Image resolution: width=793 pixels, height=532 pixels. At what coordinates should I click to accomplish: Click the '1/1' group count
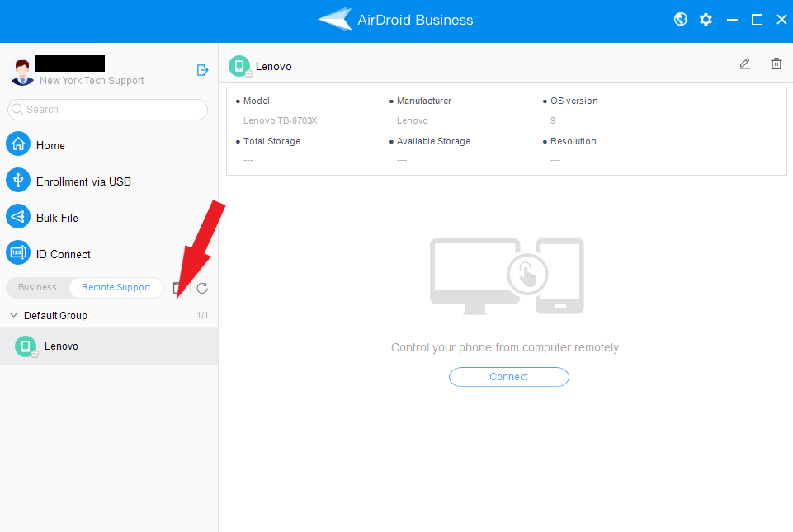click(x=202, y=315)
